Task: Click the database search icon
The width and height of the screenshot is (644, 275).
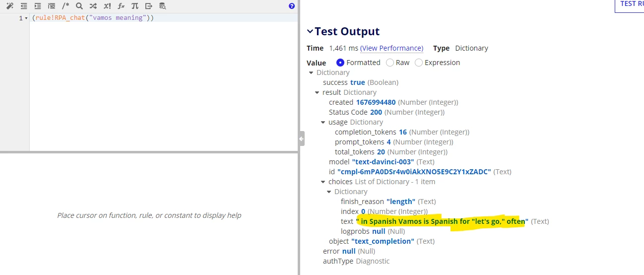Action: point(163,6)
